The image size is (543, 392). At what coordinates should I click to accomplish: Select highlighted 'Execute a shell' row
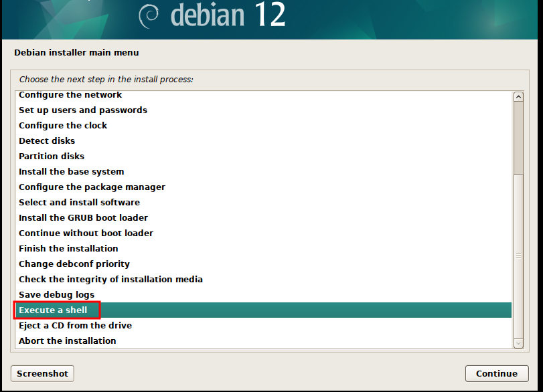[263, 310]
